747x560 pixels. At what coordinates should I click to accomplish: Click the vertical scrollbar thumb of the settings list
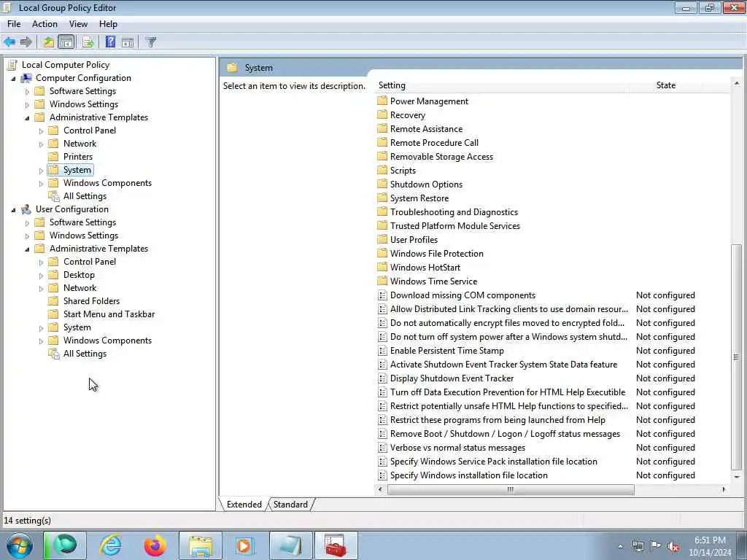pos(737,357)
